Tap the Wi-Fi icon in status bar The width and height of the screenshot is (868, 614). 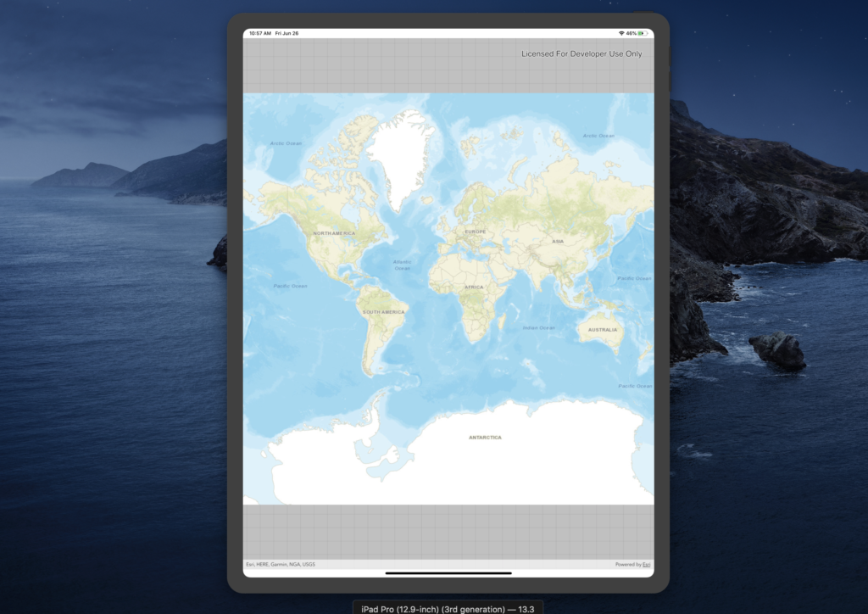click(x=621, y=33)
